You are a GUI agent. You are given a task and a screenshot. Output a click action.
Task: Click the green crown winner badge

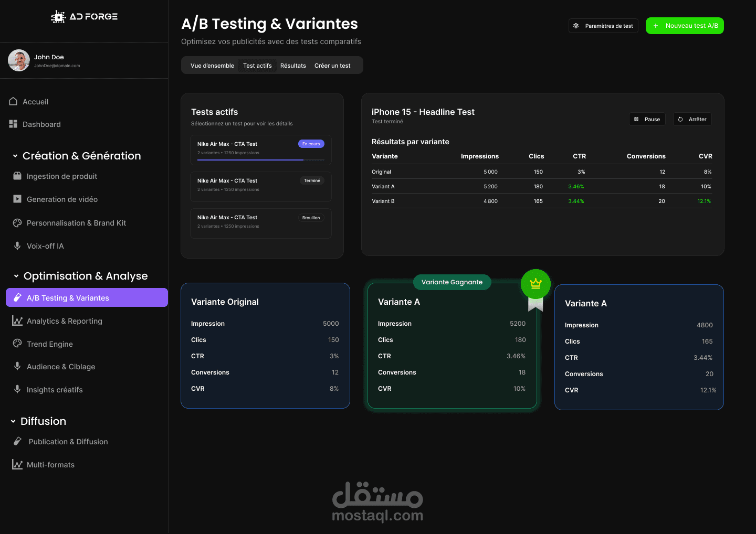click(535, 284)
